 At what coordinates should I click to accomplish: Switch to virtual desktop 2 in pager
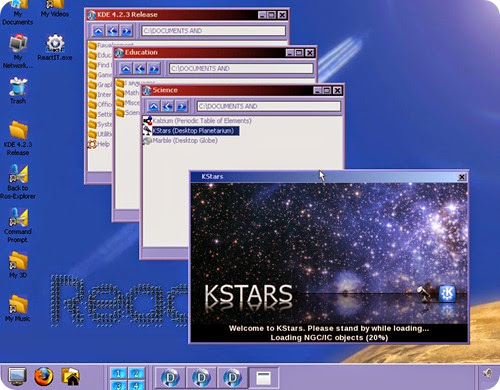(x=136, y=373)
